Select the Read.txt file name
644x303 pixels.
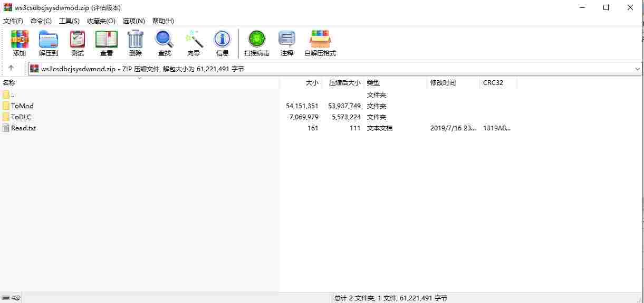pos(23,128)
